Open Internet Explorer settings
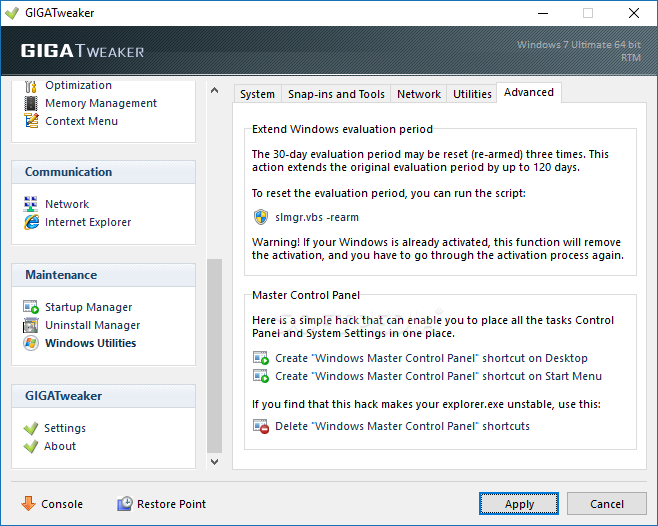This screenshot has height=526, width=658. pos(88,222)
